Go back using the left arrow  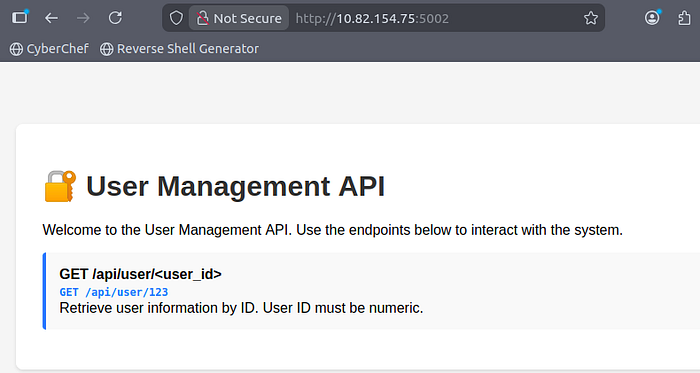(51, 18)
